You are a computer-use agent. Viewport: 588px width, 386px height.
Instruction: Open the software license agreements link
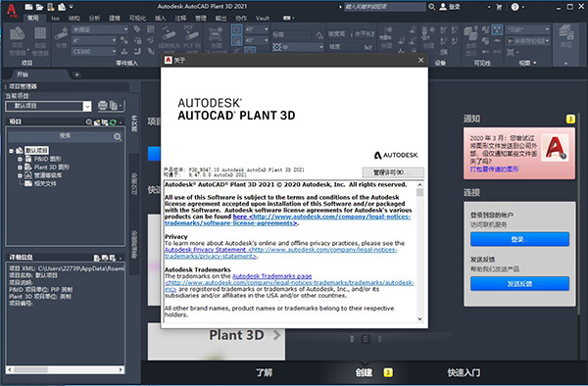[x=287, y=220]
